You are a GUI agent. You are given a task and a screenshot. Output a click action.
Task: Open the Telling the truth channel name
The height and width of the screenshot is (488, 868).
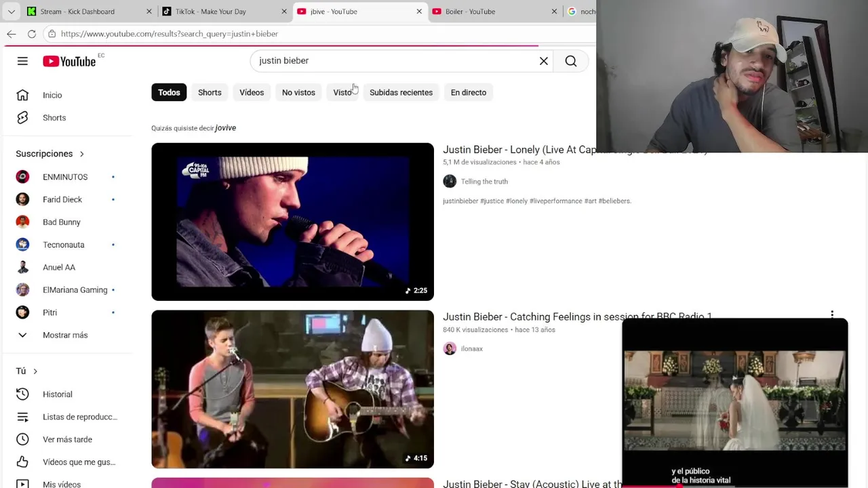point(484,182)
